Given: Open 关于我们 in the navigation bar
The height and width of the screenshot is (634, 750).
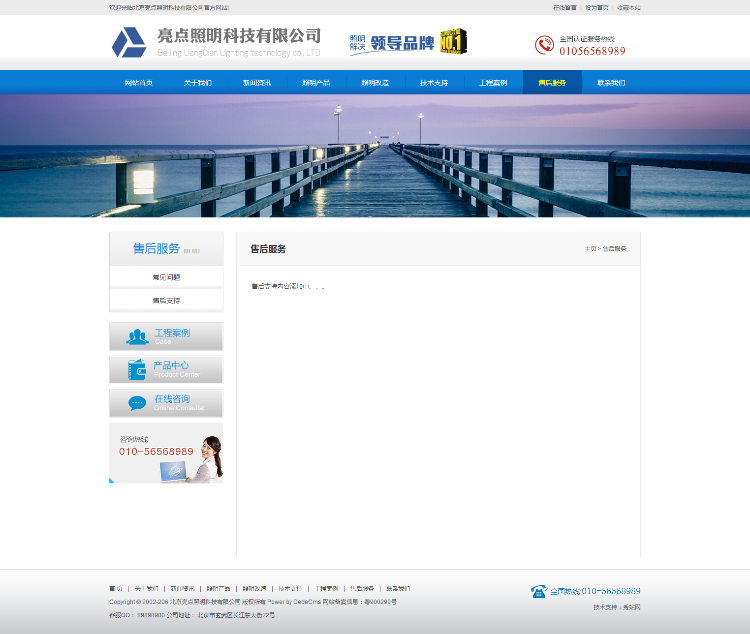Looking at the screenshot, I should (198, 83).
